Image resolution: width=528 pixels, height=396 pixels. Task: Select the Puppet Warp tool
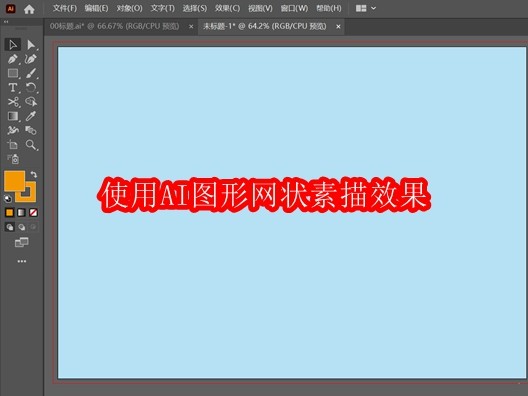12,130
